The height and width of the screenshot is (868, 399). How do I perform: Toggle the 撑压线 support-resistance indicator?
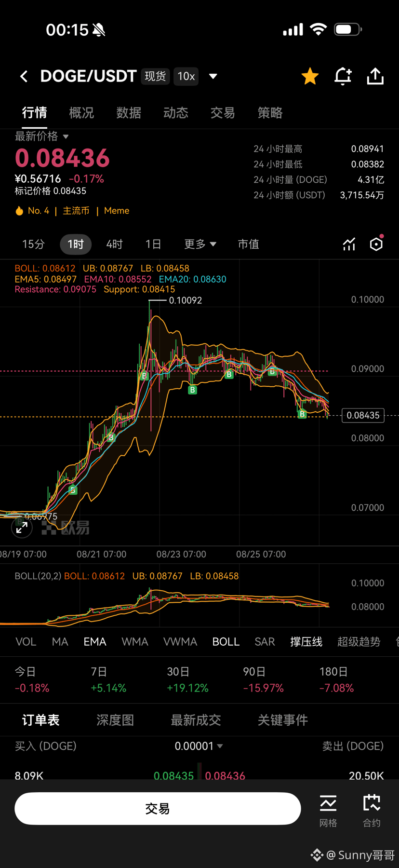click(306, 642)
